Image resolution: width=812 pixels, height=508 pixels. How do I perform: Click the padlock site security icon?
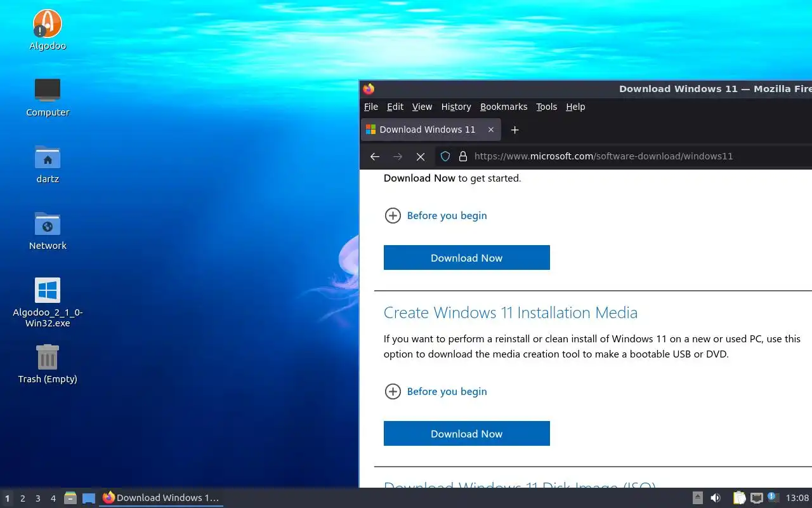[x=463, y=156]
